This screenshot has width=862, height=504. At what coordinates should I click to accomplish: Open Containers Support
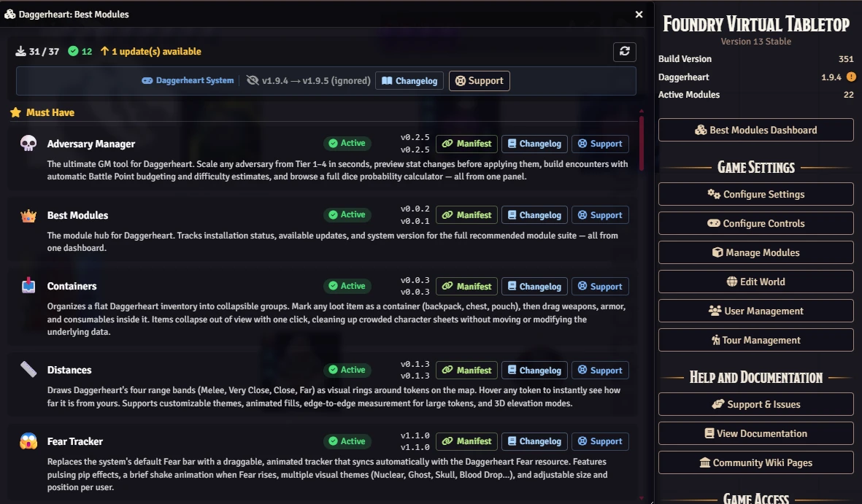(600, 287)
